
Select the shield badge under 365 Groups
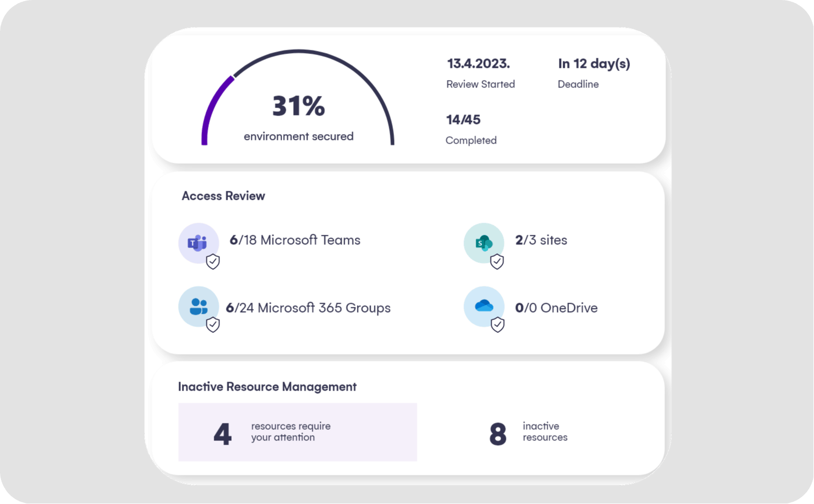click(213, 325)
